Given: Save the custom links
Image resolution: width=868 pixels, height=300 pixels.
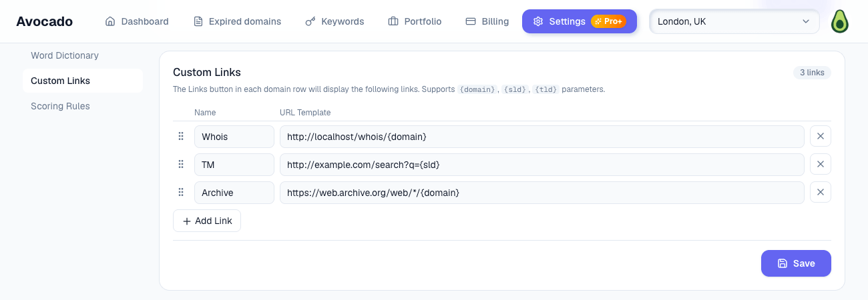Looking at the screenshot, I should click(x=796, y=263).
